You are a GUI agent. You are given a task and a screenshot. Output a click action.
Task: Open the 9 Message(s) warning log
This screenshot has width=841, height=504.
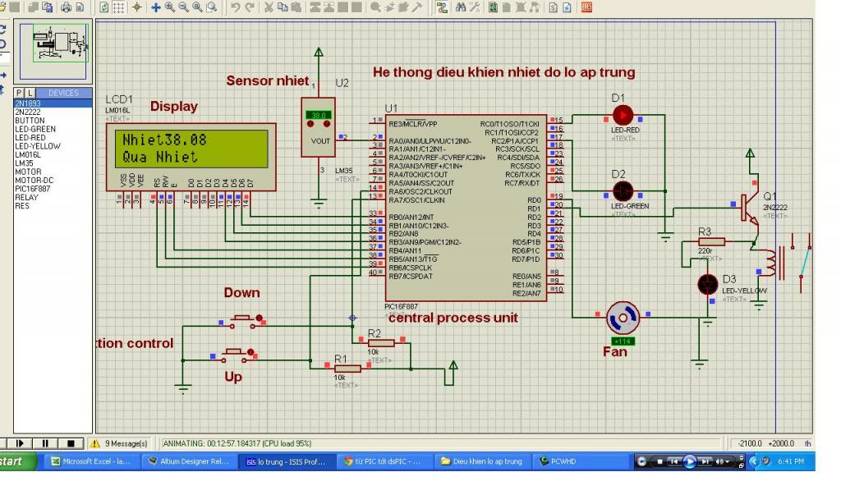pyautogui.click(x=119, y=444)
